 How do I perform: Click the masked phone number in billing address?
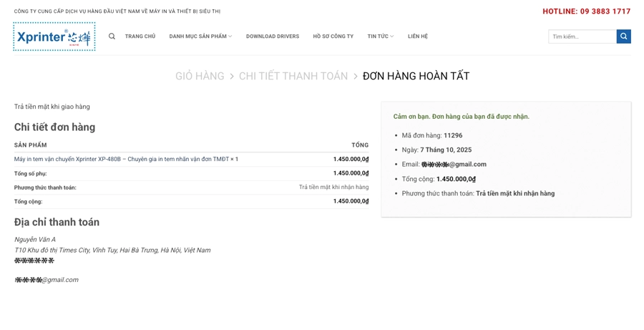(x=34, y=261)
